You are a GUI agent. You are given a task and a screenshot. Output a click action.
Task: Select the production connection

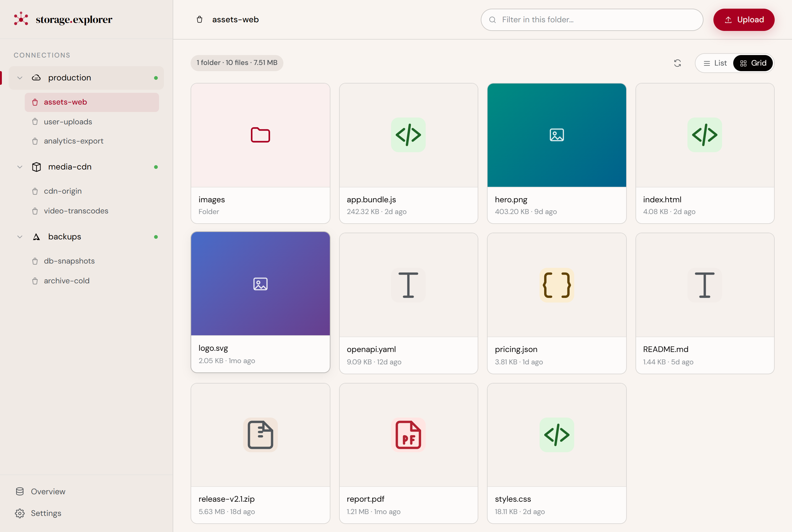(x=86, y=78)
